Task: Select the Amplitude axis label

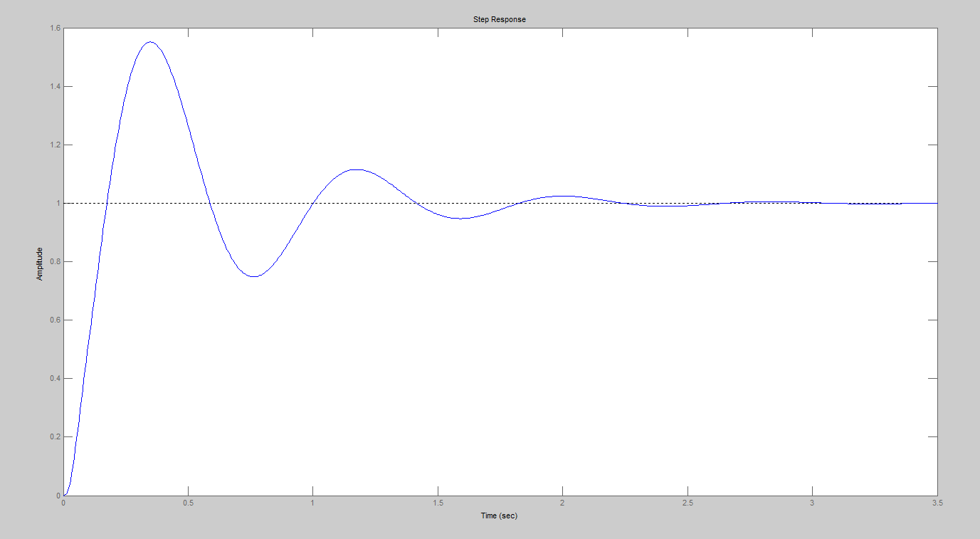Action: 41,260
